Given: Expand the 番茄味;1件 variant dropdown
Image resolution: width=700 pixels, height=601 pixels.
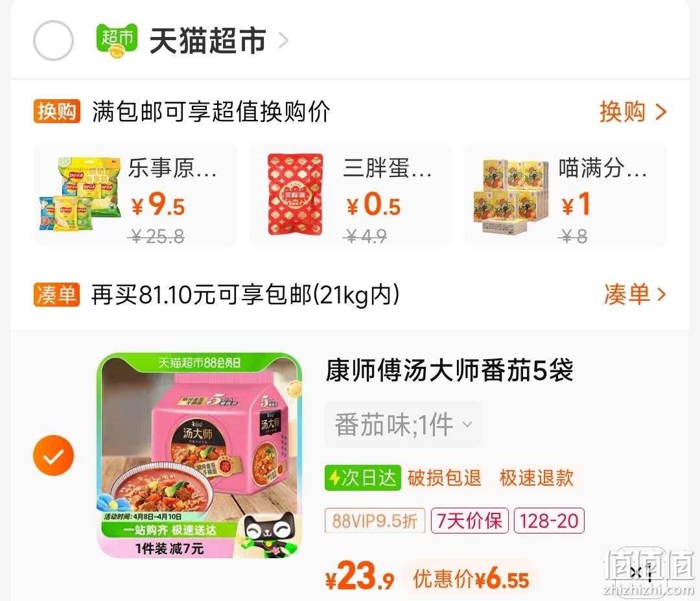Looking at the screenshot, I should (402, 425).
